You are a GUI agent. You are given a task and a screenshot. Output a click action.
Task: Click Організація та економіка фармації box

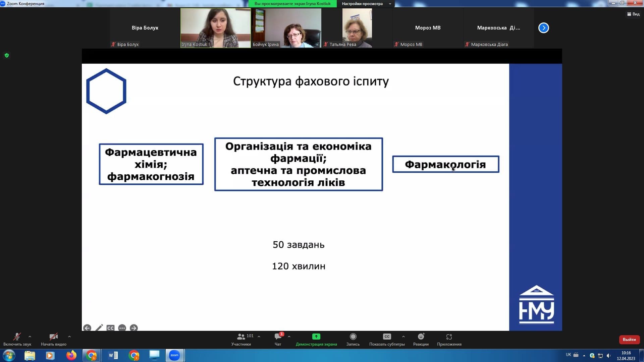tap(299, 164)
